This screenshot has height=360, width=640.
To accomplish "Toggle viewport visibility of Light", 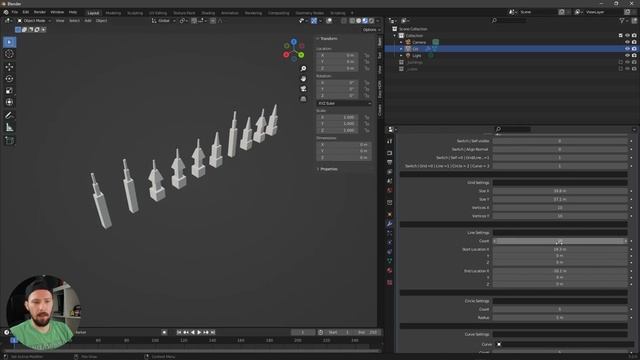I will (x=627, y=56).
